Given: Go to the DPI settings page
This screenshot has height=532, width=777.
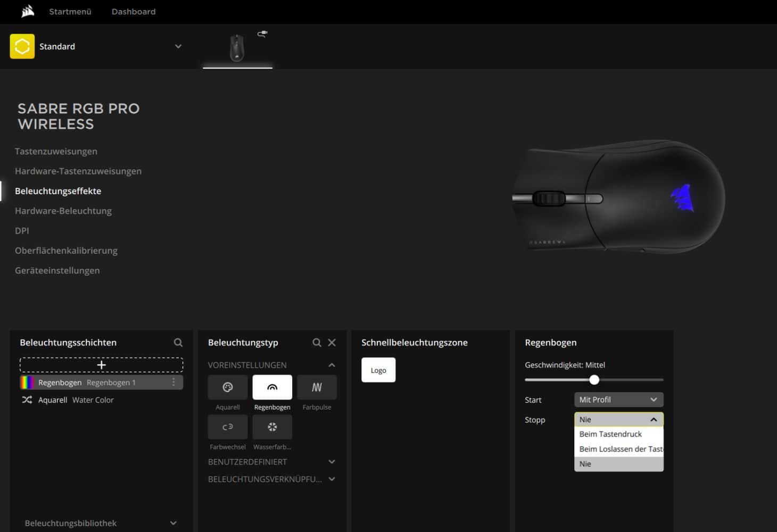Looking at the screenshot, I should (22, 231).
